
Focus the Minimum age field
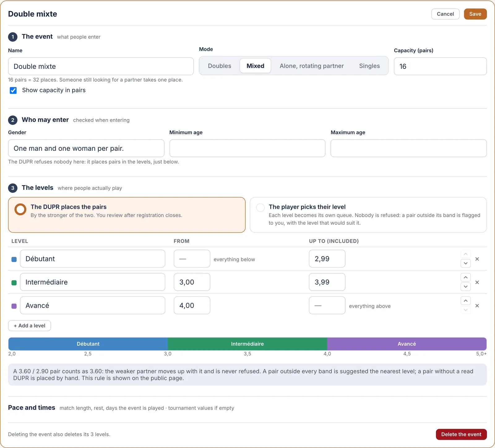pos(247,148)
